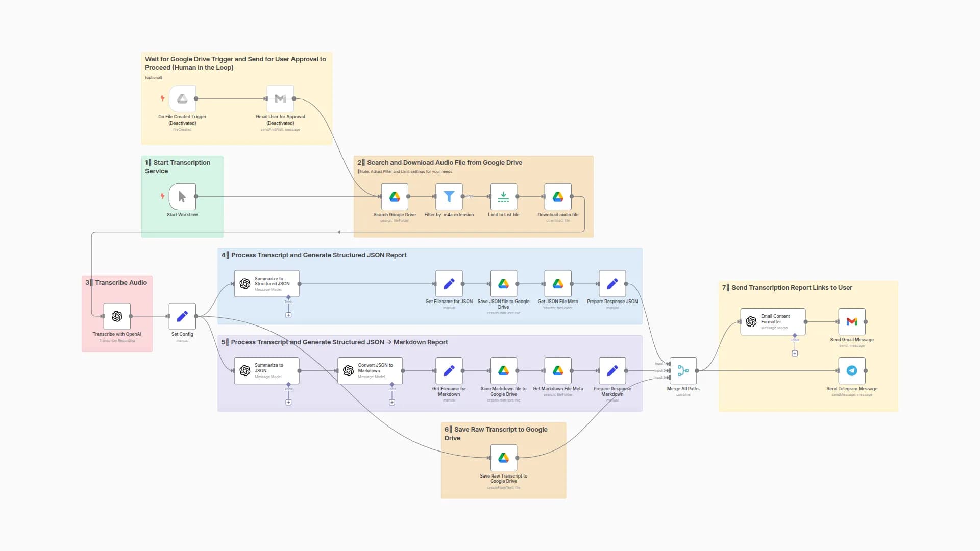Open the Transcribe with OpenAI node

117,316
